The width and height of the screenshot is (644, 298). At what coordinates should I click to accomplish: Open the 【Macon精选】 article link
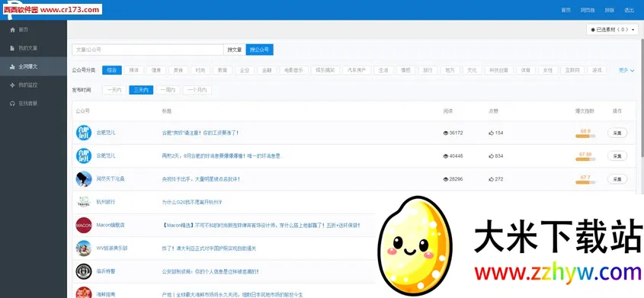[261, 226]
